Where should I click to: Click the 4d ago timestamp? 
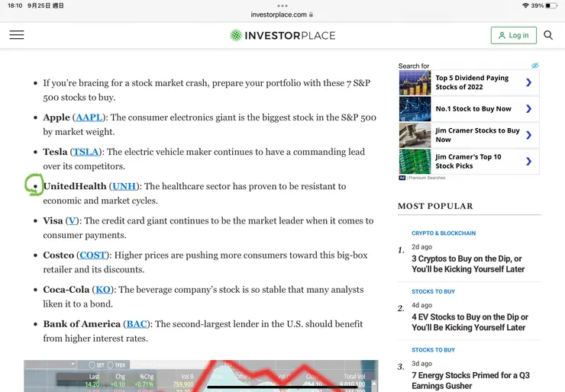click(421, 305)
